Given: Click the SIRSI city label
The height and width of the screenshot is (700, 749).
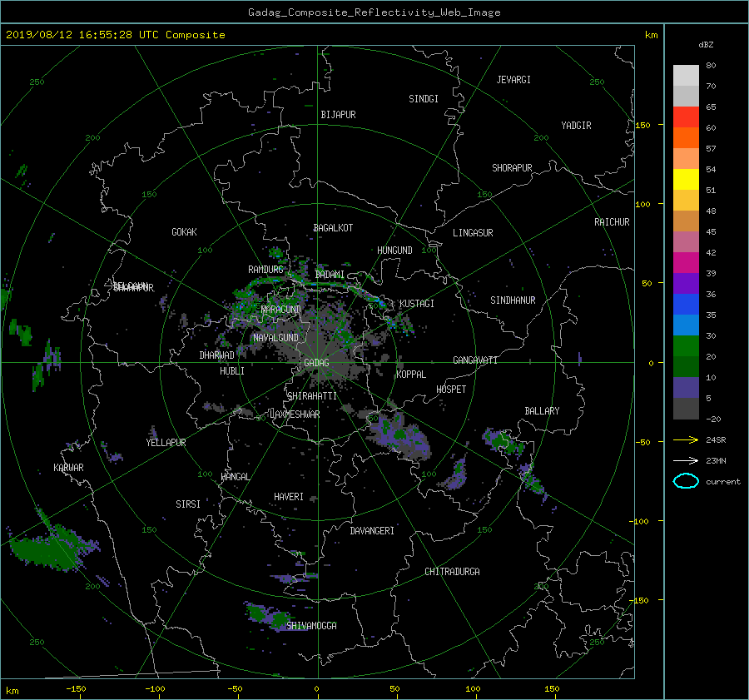Looking at the screenshot, I should point(188,504).
